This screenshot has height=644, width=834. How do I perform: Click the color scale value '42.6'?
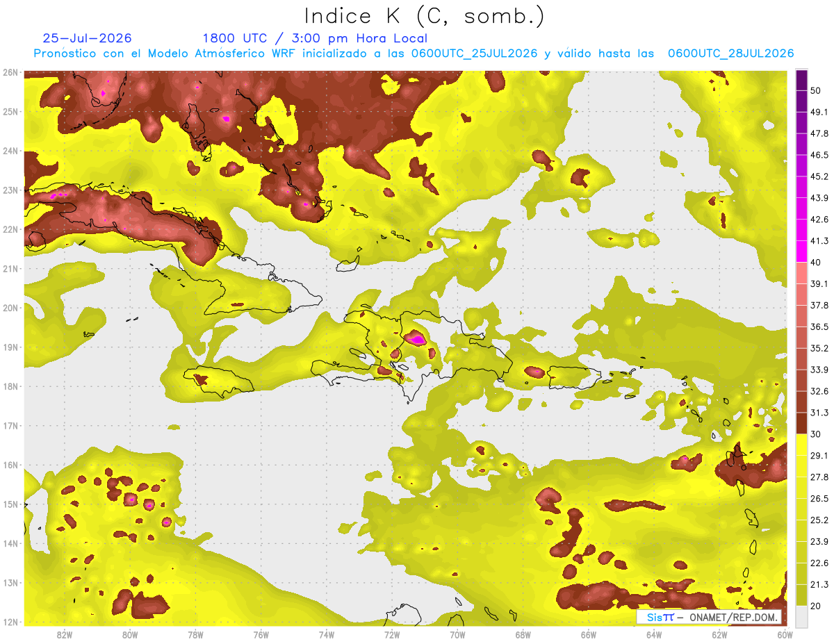click(x=819, y=220)
